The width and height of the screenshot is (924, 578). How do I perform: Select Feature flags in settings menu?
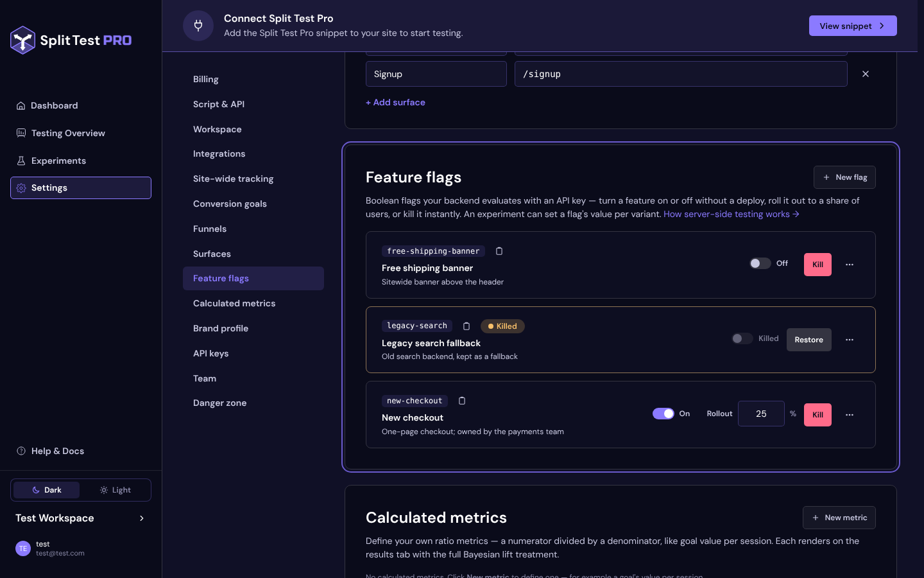coord(253,278)
